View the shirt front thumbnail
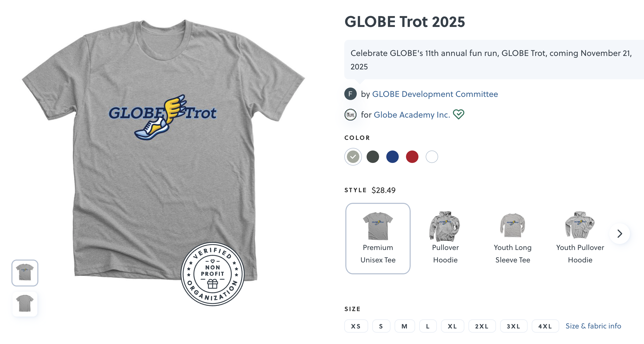644x344 pixels. [x=25, y=273]
